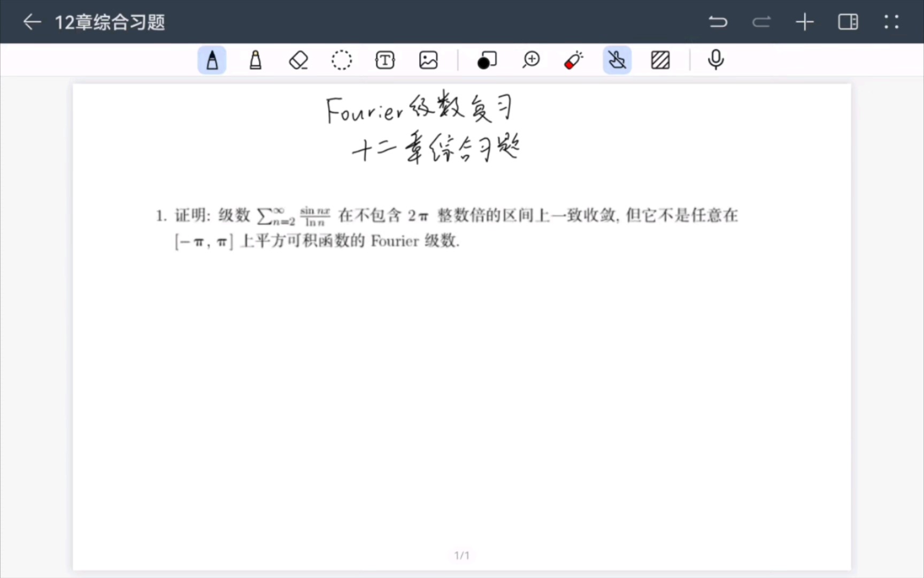Go back using the left arrow
This screenshot has width=924, height=578.
[32, 22]
